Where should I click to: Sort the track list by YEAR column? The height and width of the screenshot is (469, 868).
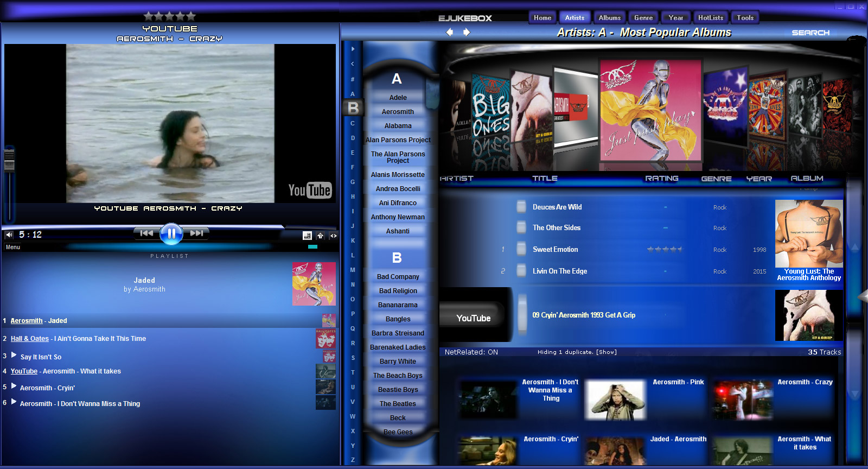point(759,179)
